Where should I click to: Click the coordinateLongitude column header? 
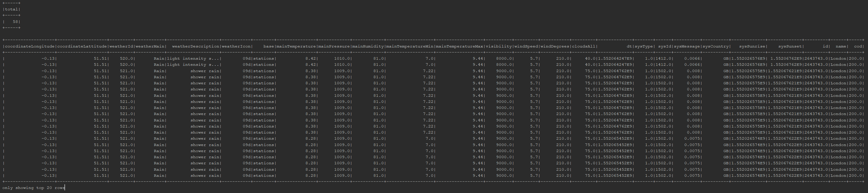[x=30, y=46]
